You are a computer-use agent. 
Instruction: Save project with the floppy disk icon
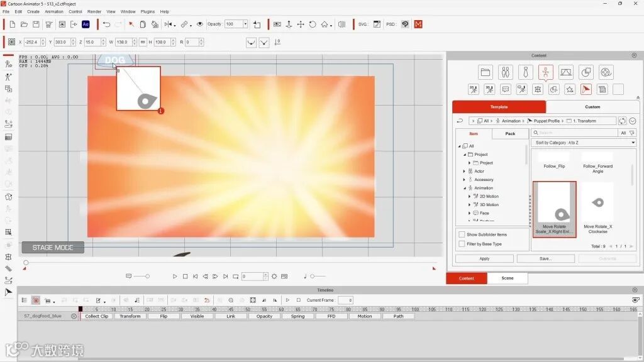point(36,25)
